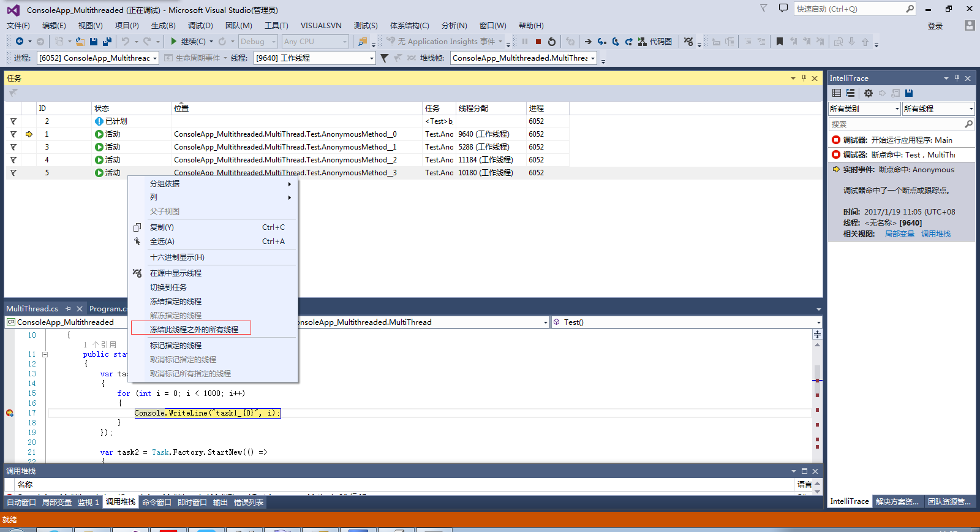
Task: Pin the IntelliTrace panel
Action: [x=957, y=78]
